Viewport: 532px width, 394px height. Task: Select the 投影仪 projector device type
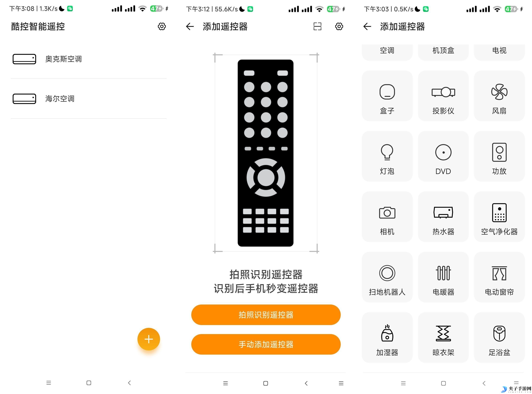pyautogui.click(x=443, y=96)
